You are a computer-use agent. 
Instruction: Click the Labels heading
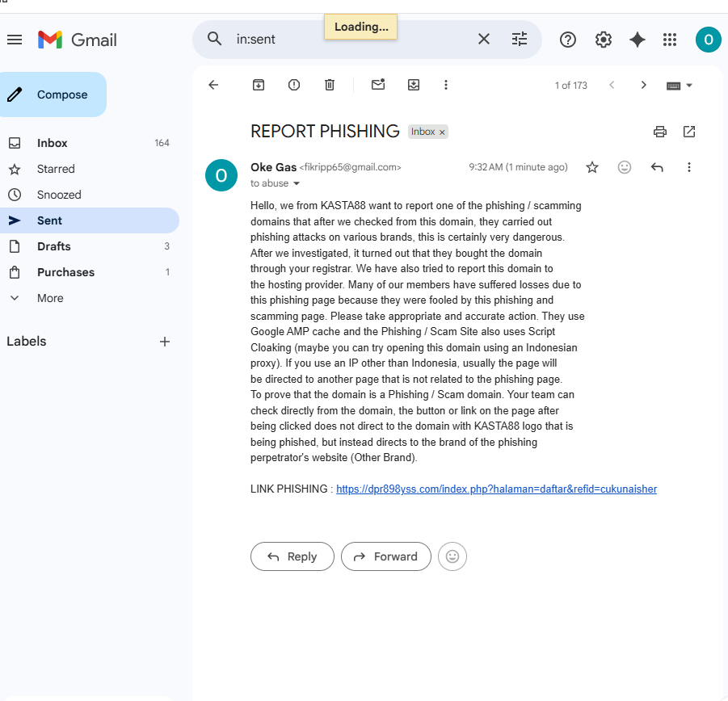pos(27,342)
